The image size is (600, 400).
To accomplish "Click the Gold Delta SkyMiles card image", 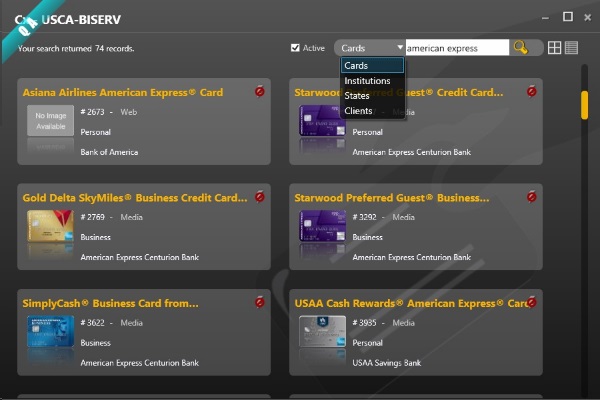I will [51, 226].
